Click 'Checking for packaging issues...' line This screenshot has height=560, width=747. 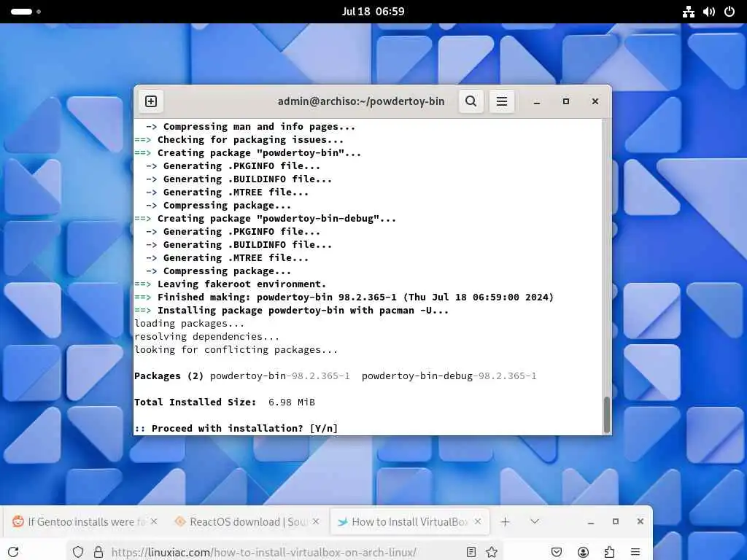239,139
